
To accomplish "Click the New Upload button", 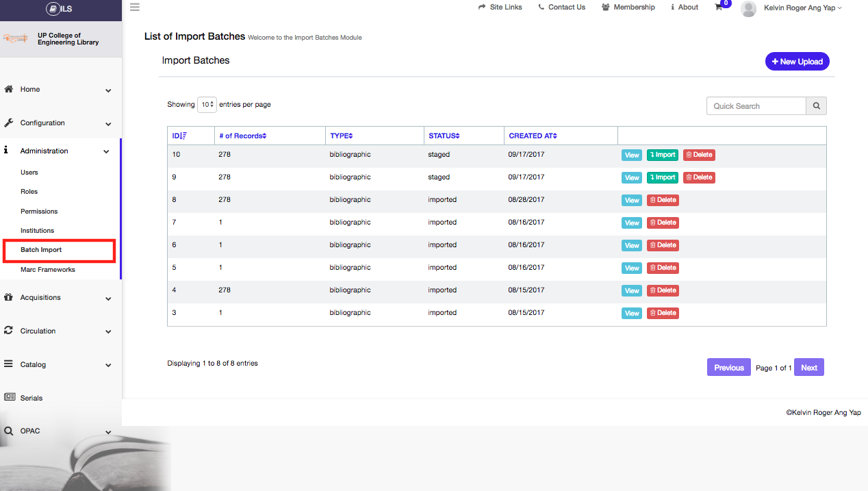I will (797, 62).
